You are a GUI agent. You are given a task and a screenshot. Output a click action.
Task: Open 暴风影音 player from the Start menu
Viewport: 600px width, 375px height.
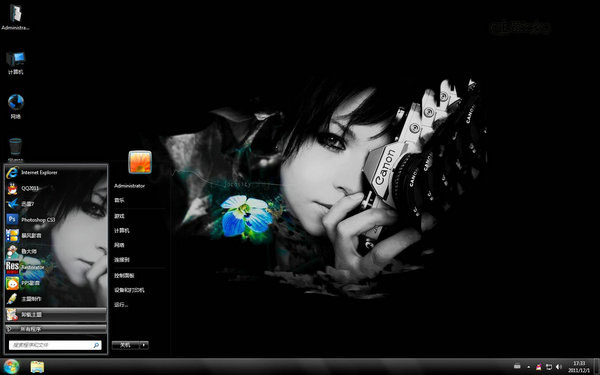(x=56, y=235)
